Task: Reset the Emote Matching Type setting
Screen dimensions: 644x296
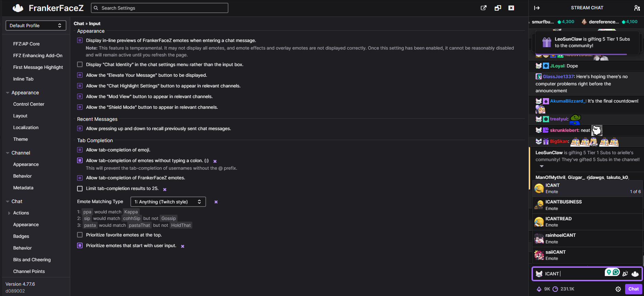Action: pos(216,202)
